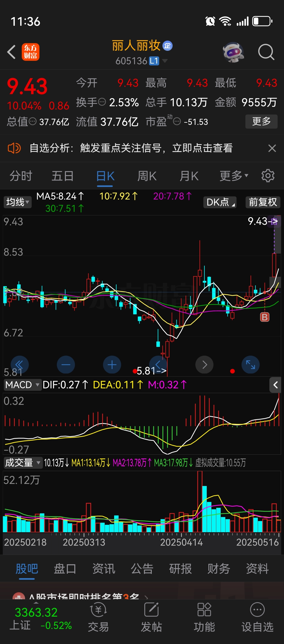This screenshot has height=644, width=284.
Task: Tap the DIF:0.27 value label
Action: 65,385
